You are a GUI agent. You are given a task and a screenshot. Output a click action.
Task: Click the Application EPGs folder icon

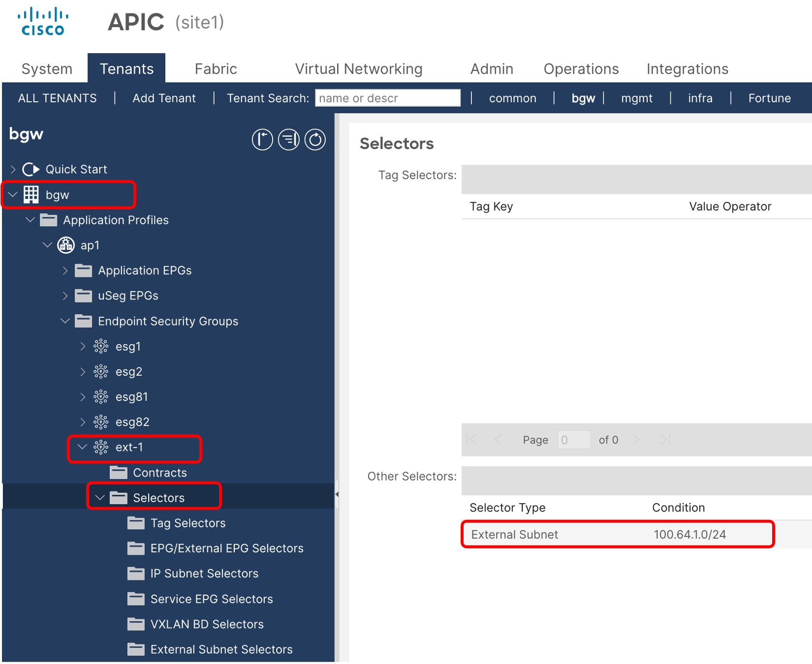pos(84,271)
